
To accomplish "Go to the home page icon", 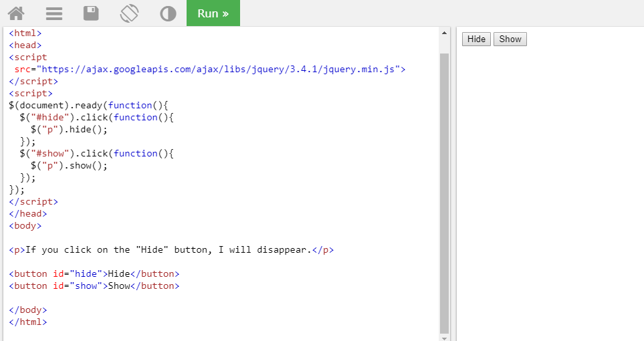I will click(17, 13).
